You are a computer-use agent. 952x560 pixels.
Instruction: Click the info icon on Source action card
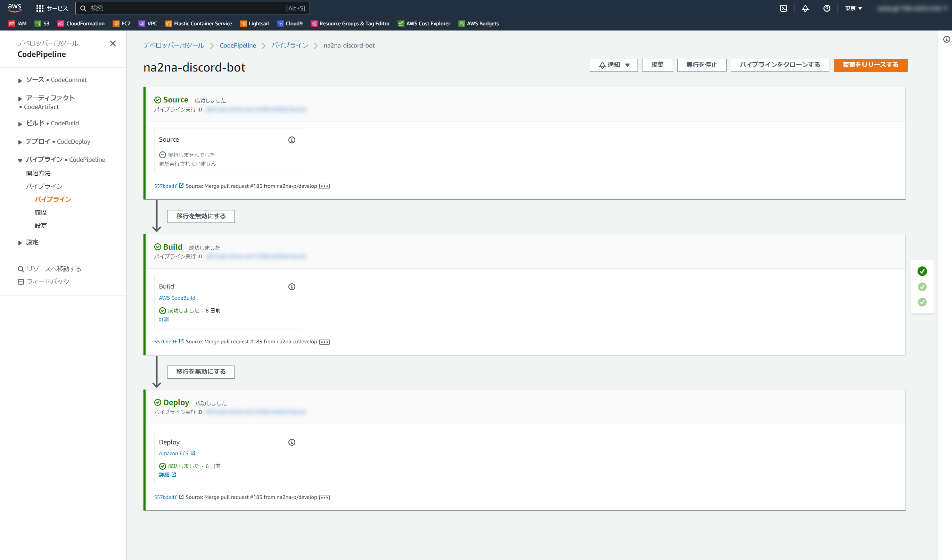tap(292, 140)
